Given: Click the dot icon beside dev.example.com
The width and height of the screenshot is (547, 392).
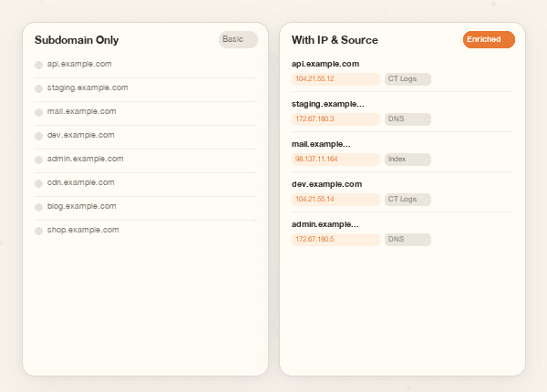Looking at the screenshot, I should 38,136.
